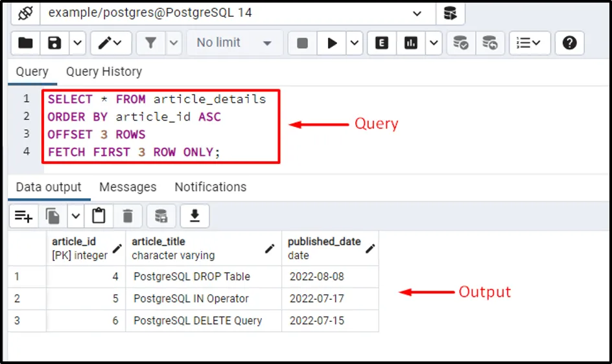This screenshot has height=364, width=612.
Task: Click the Commit database icon
Action: click(461, 43)
